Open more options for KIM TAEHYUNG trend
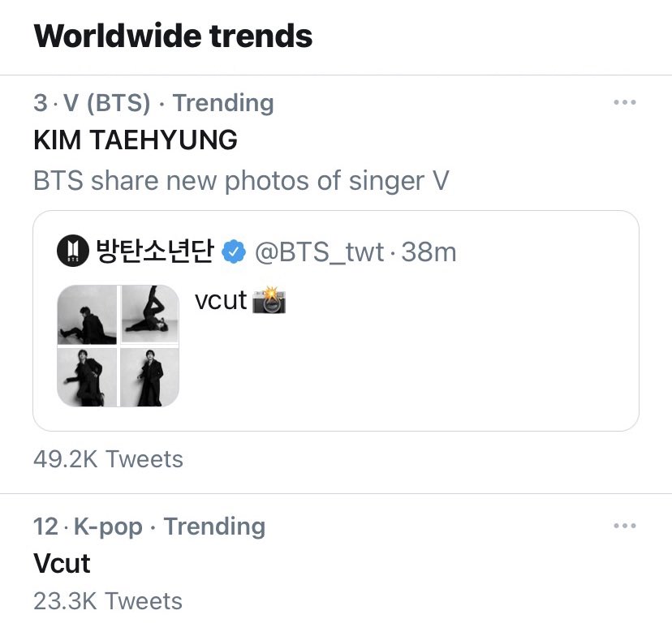Screen dimensions: 672x632 (x=624, y=103)
